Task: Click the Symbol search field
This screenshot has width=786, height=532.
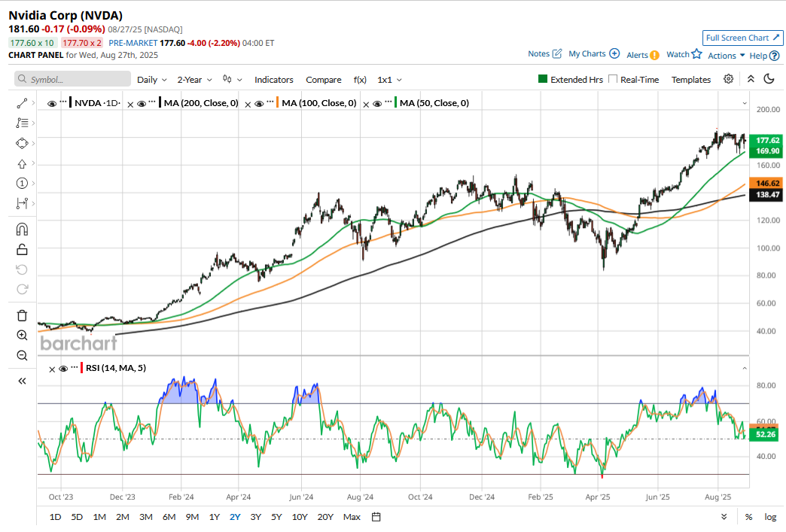Action: pos(72,79)
